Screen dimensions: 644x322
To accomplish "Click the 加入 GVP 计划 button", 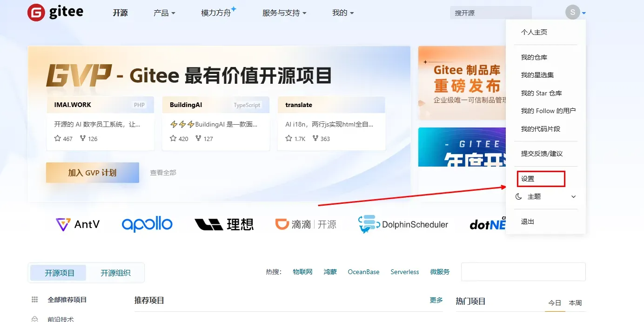I will [93, 173].
